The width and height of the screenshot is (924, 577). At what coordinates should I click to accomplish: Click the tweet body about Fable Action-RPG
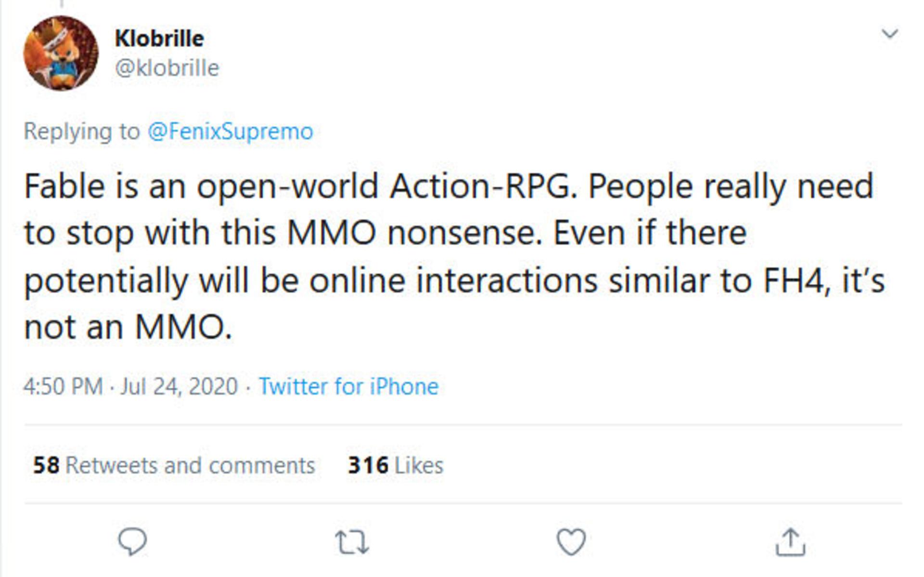click(454, 257)
